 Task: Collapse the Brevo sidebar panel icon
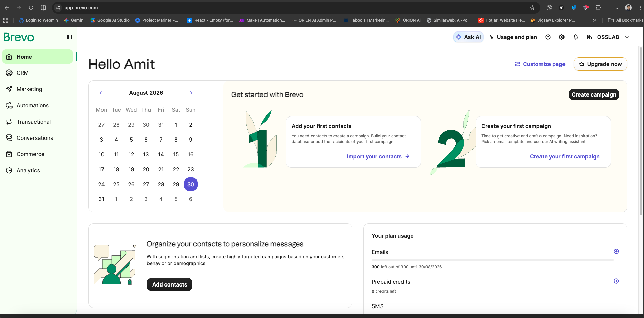(69, 37)
